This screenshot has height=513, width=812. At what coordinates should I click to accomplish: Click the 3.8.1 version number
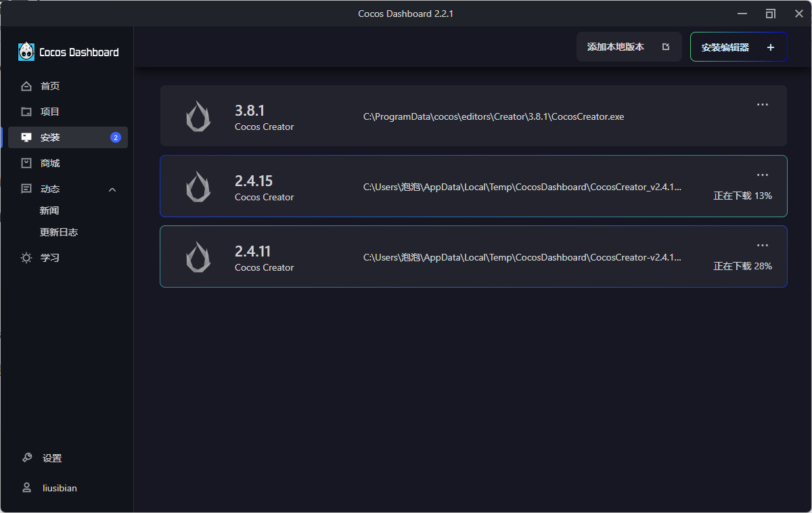250,110
